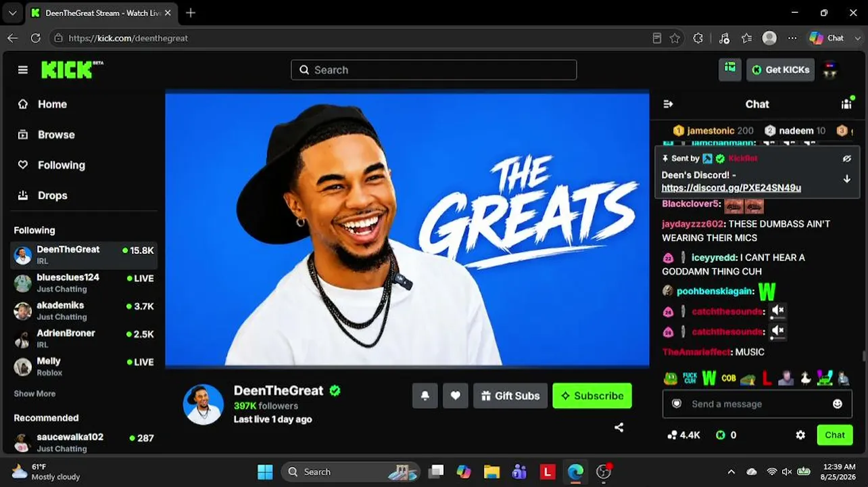
Task: Send message with green Chat button
Action: 834,435
